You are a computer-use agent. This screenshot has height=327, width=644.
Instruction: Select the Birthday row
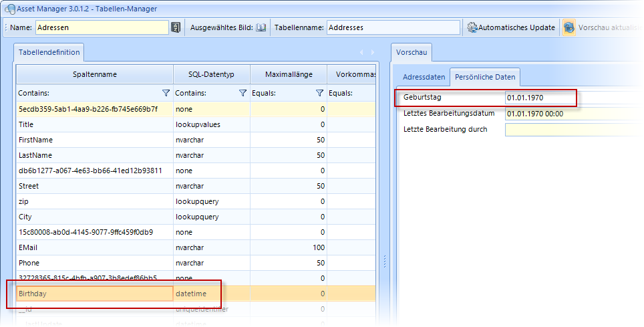[196, 294]
